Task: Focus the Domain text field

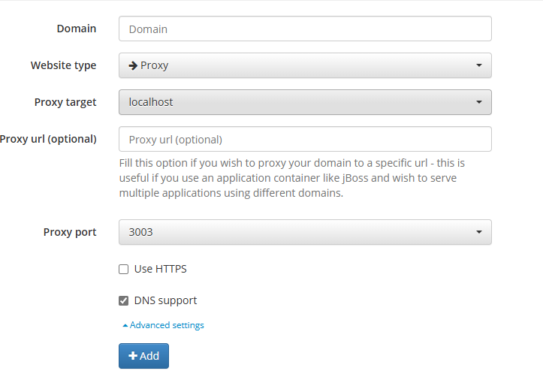Action: (x=305, y=29)
